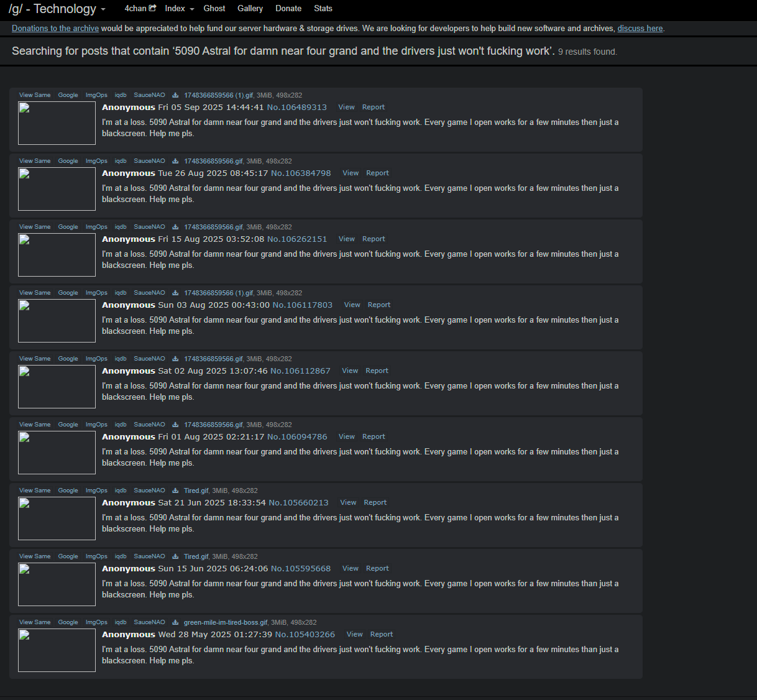Click ImgOps for post No.106262151

(x=96, y=227)
